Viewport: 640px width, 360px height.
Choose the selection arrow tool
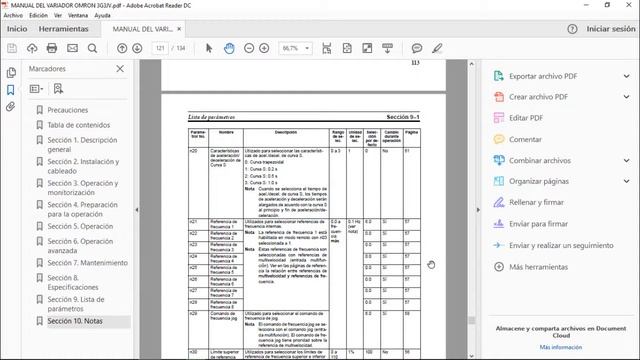coord(209,48)
